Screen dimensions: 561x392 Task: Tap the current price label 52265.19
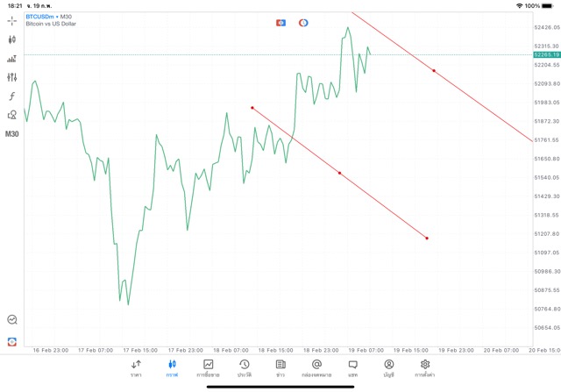click(x=546, y=54)
